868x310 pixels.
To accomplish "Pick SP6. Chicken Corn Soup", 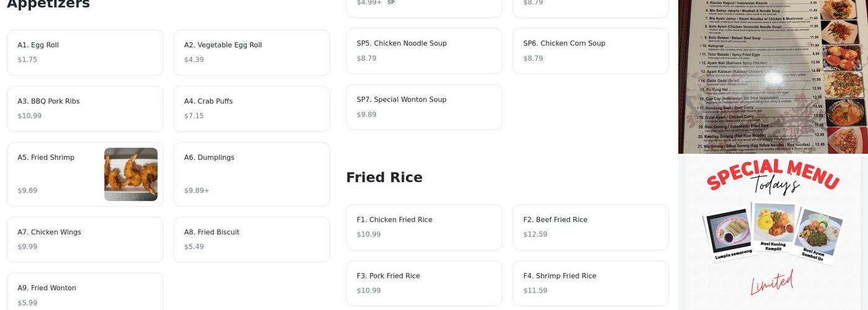I will point(590,51).
